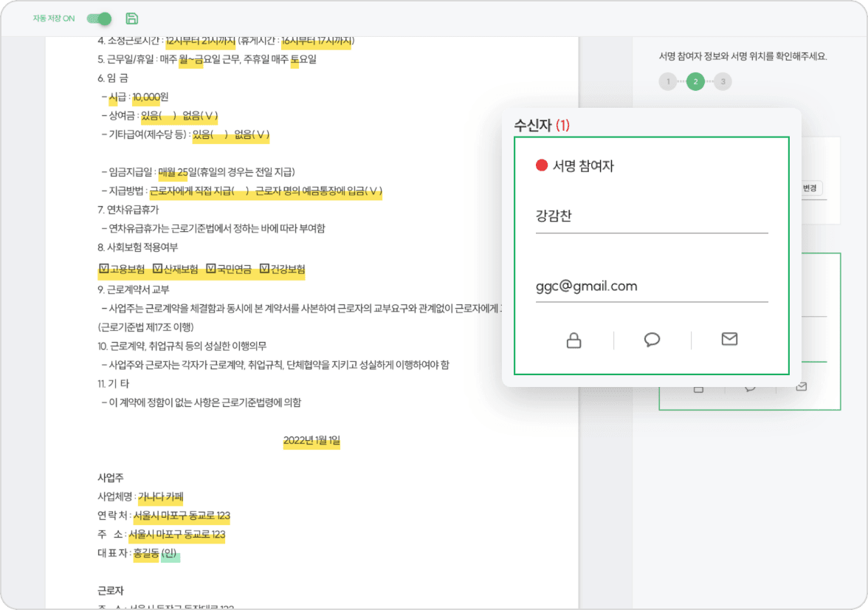
Task: Click the envelope icon on the 수신자 card
Action: (x=729, y=340)
